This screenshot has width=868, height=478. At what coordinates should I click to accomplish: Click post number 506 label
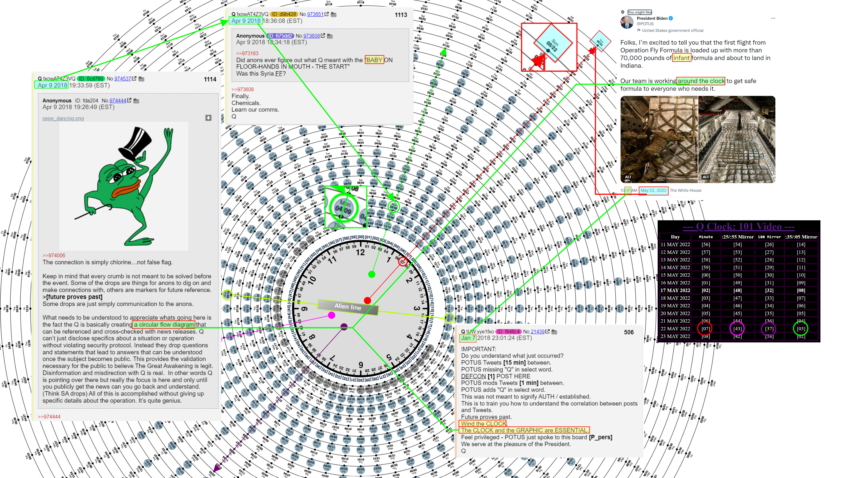(629, 332)
